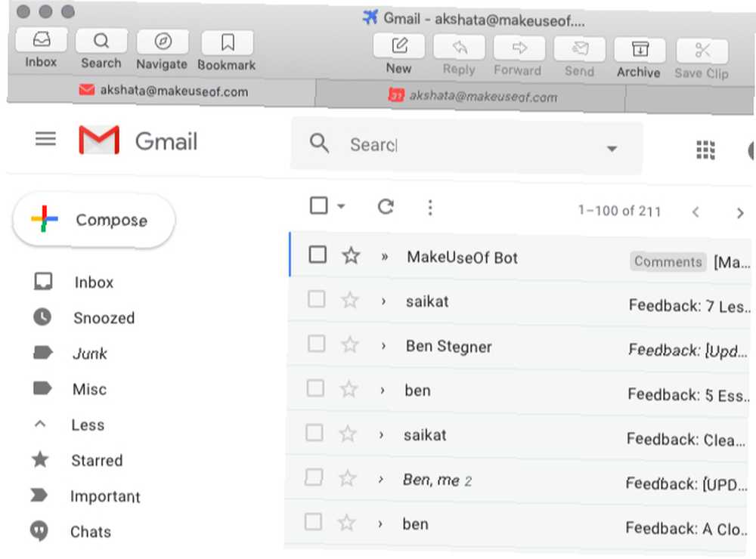Select the 'Feedback: 7 Les..' email checkbox
756x559 pixels.
(316, 299)
